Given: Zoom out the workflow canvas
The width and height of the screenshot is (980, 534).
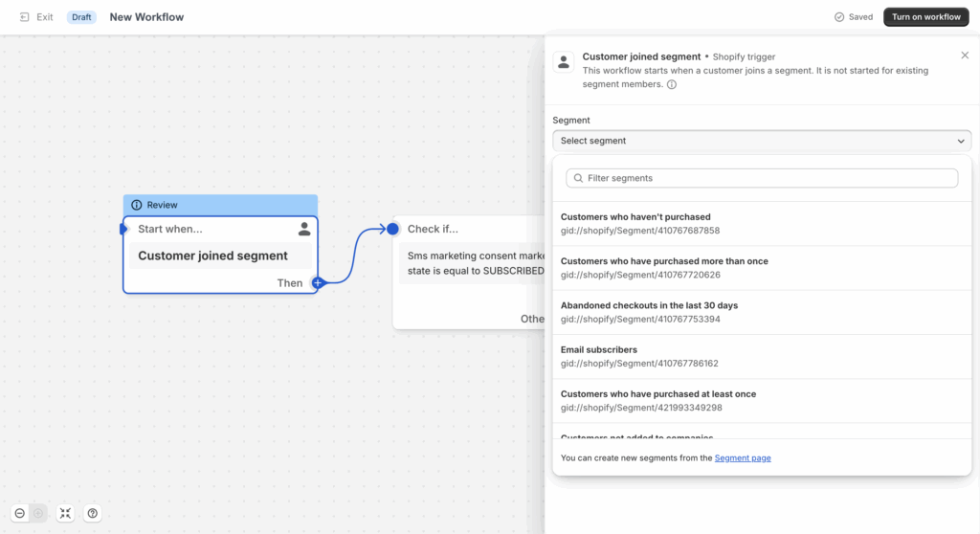Looking at the screenshot, I should tap(20, 513).
